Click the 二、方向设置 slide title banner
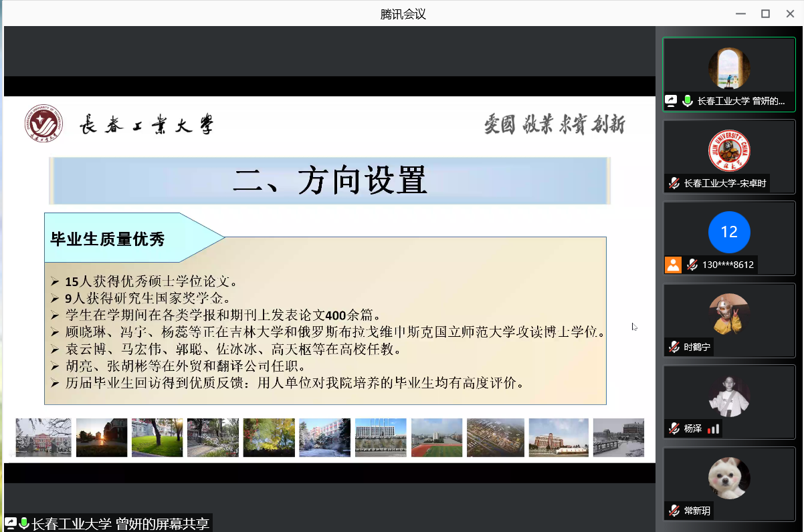Image resolution: width=804 pixels, height=532 pixels. pos(330,180)
